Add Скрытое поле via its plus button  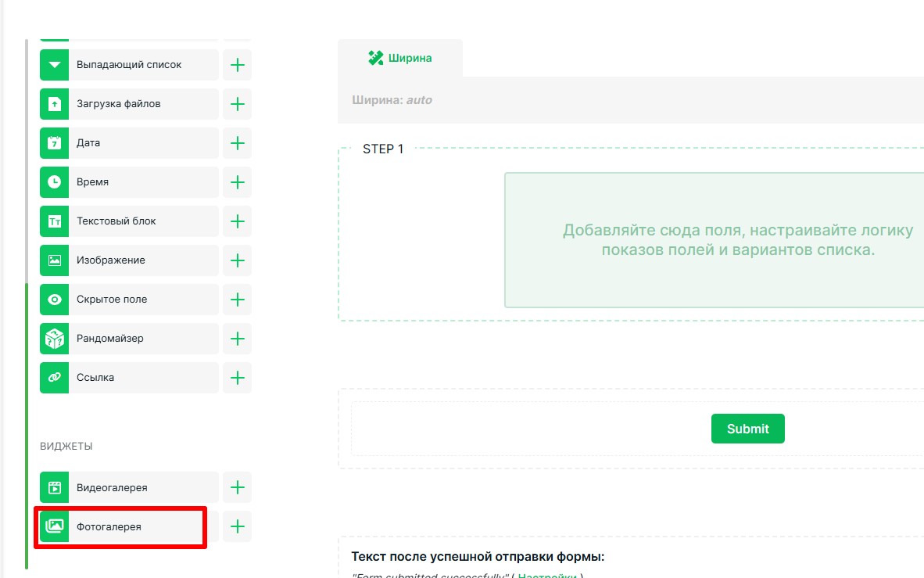(x=238, y=300)
